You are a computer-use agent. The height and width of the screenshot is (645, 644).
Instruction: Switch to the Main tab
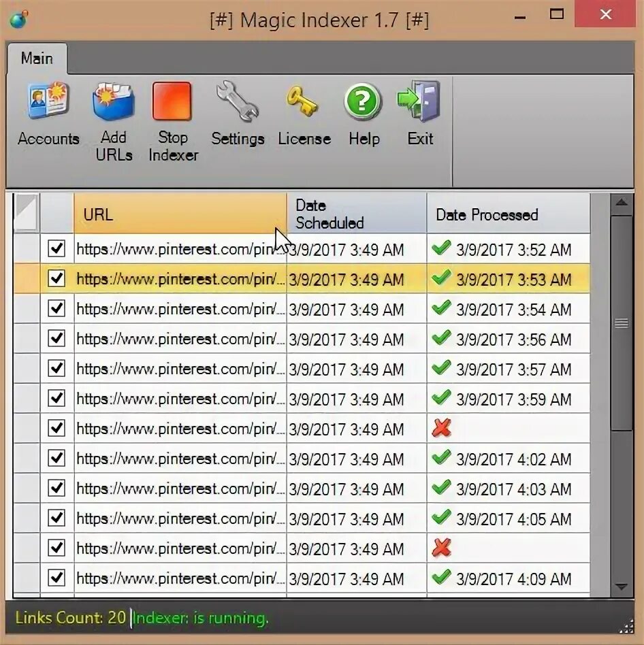pyautogui.click(x=37, y=59)
